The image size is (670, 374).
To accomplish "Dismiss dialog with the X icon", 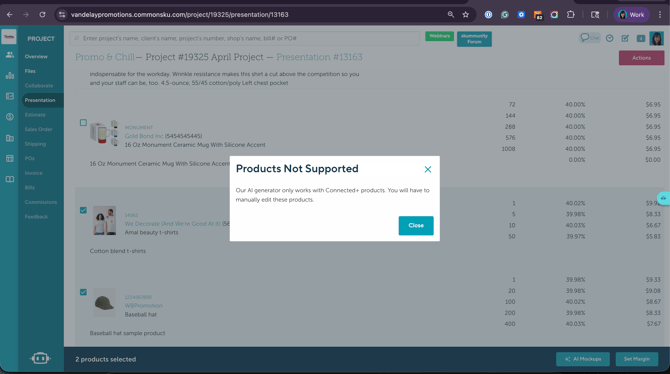I will pos(428,169).
